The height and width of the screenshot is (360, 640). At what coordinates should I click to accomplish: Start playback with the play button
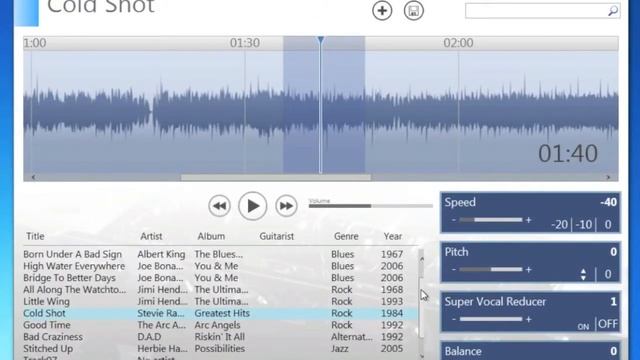click(253, 206)
